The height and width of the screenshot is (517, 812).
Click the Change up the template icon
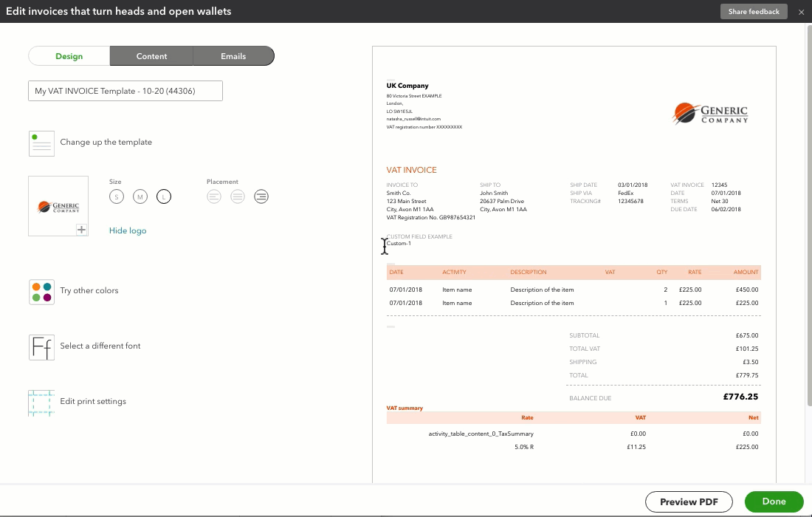(41, 143)
